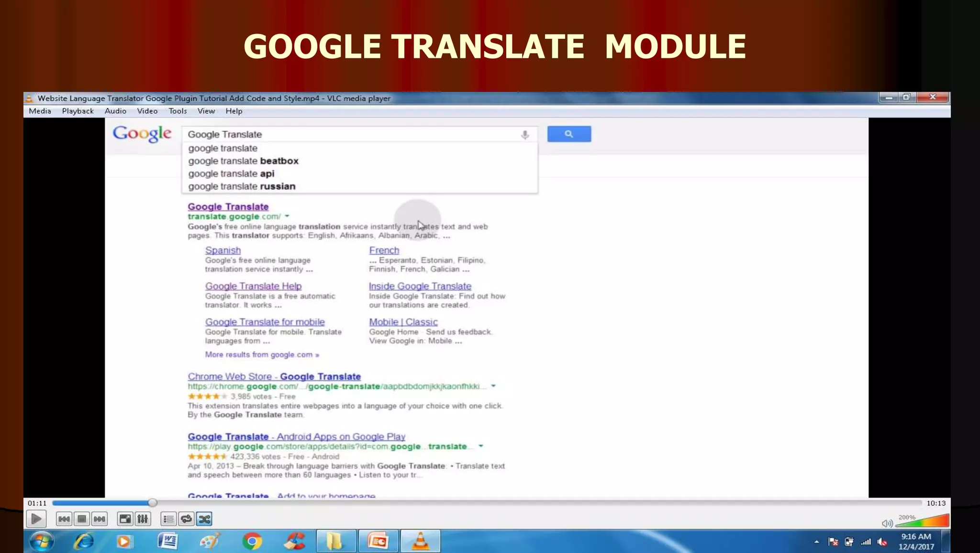Open the Action Center flag icon
Viewport: 980px width, 553px height.
point(833,542)
